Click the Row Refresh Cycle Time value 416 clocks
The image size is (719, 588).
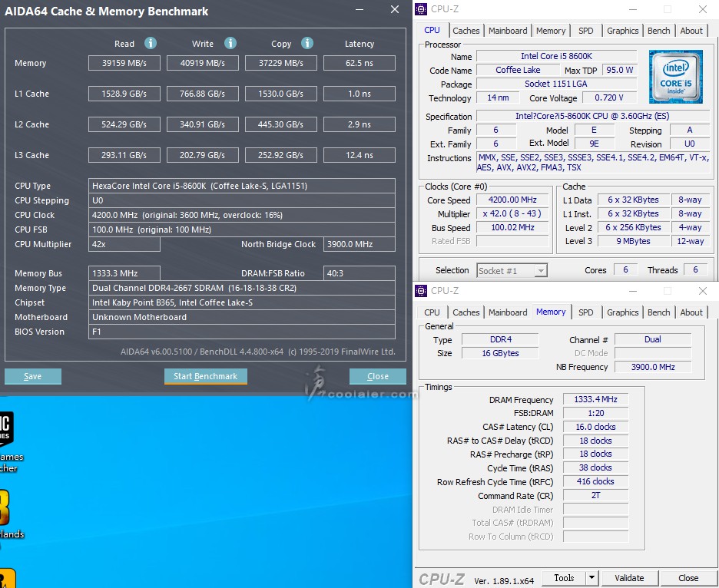[595, 481]
